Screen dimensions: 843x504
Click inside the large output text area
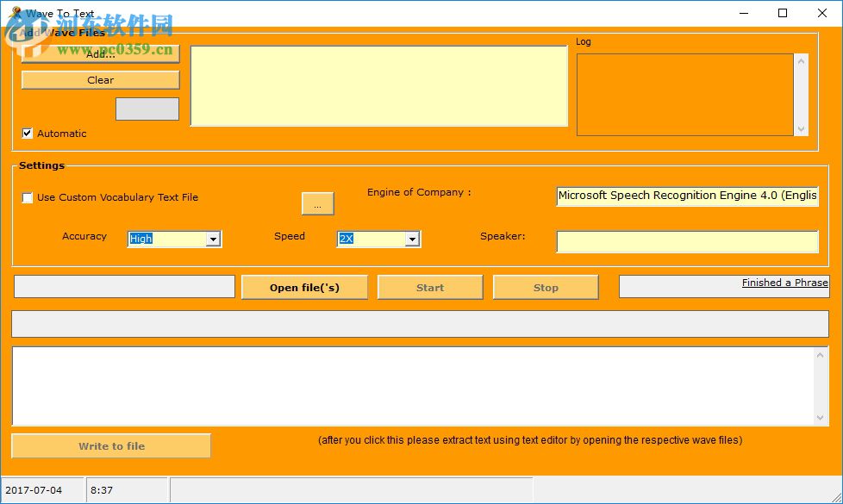pos(413,386)
